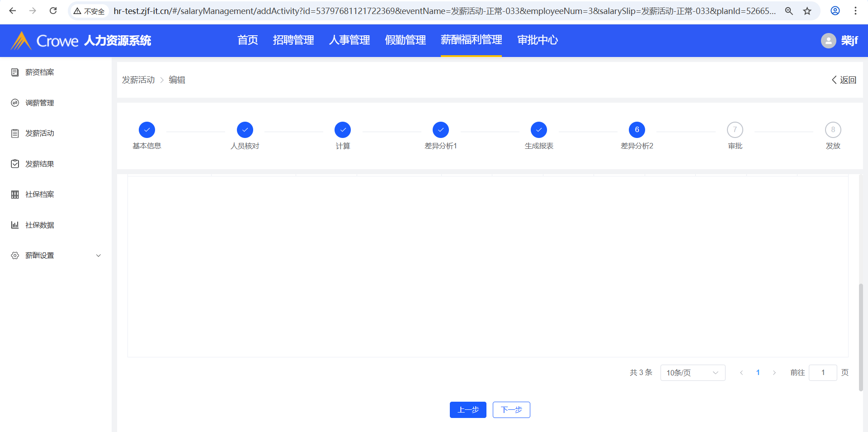
Task: Click the 发薪结果 checkmark icon
Action: tap(15, 164)
